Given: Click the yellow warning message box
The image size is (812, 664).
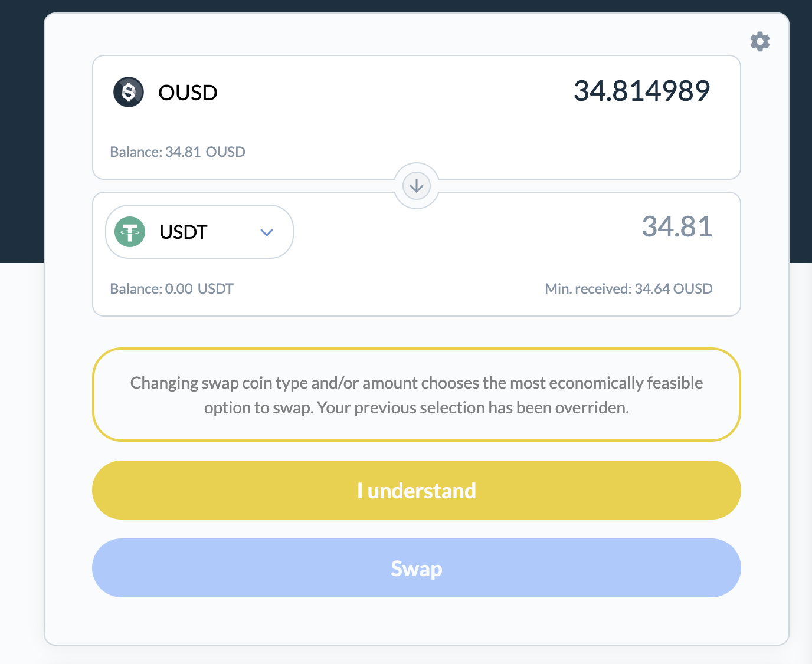Looking at the screenshot, I should tap(416, 395).
